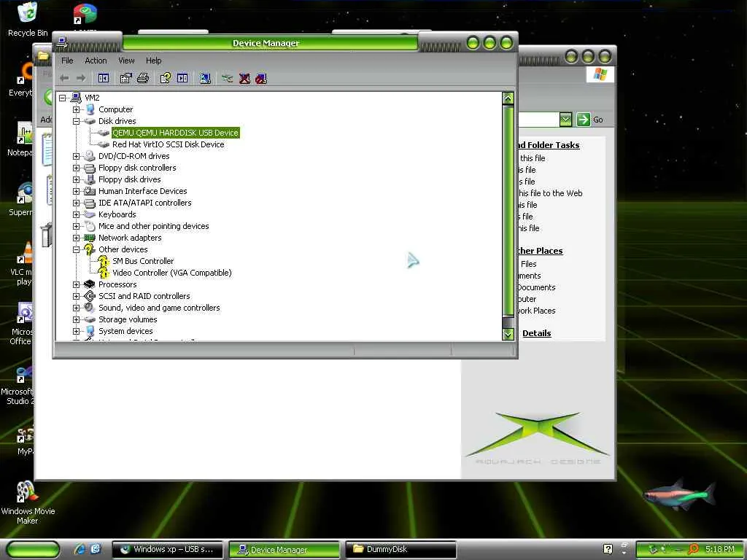Screen dimensions: 747x560
Task: Switch to Windows xp – USB taskbar button
Action: pyautogui.click(x=168, y=550)
